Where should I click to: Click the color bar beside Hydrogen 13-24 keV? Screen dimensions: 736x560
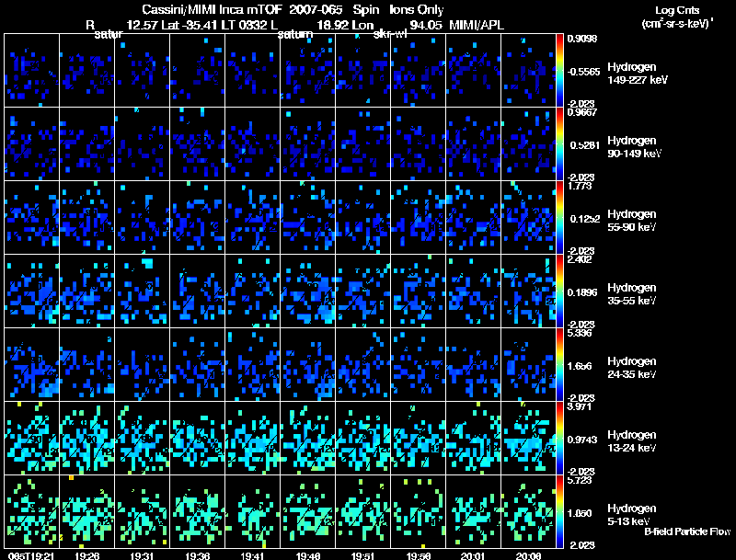click(x=559, y=439)
